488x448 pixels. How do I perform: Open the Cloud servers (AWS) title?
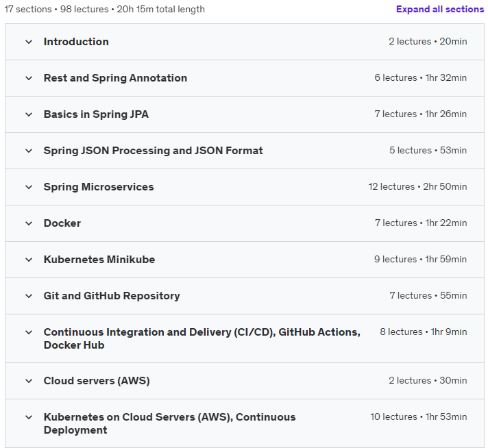pos(97,381)
